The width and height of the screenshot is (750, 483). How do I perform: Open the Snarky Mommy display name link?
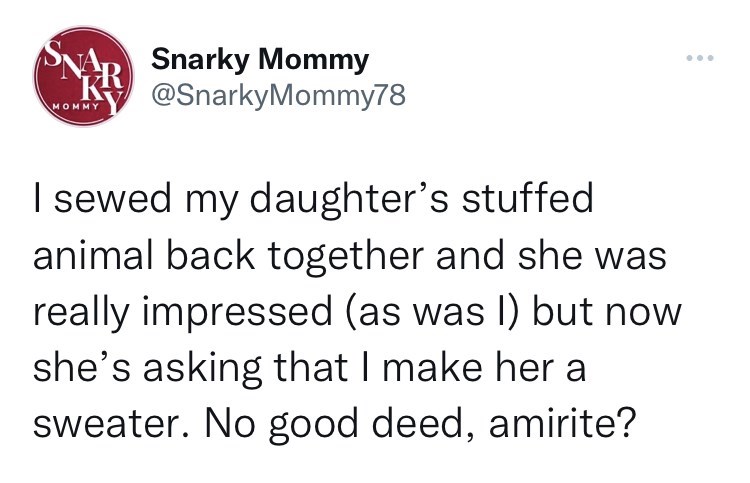click(260, 60)
